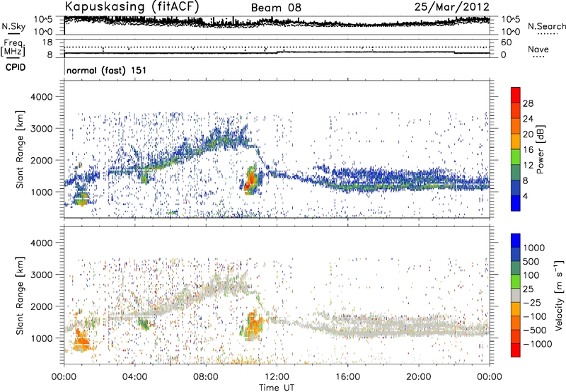Click the power colorbar value '8'

(x=525, y=180)
